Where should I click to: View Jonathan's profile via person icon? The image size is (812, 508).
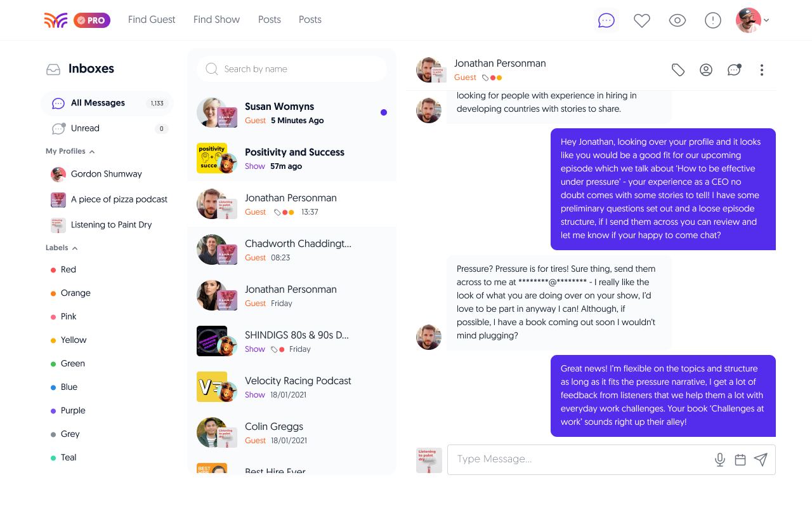[706, 70]
